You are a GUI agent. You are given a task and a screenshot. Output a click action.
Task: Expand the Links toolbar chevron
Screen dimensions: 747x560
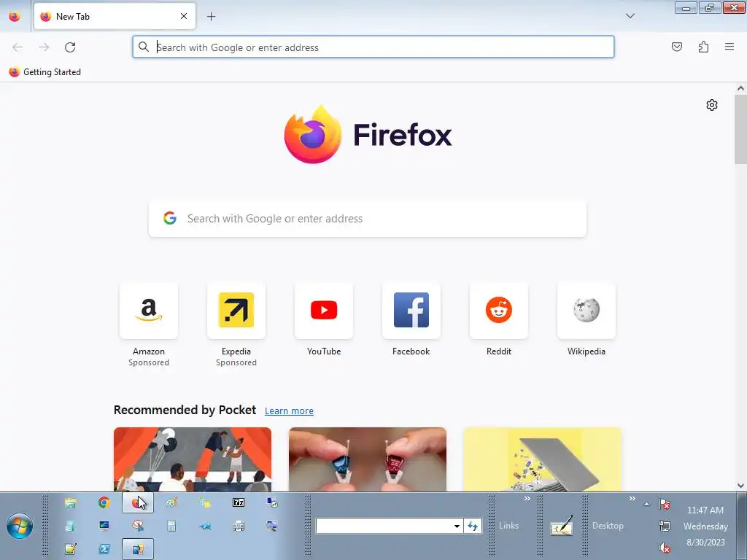(527, 499)
